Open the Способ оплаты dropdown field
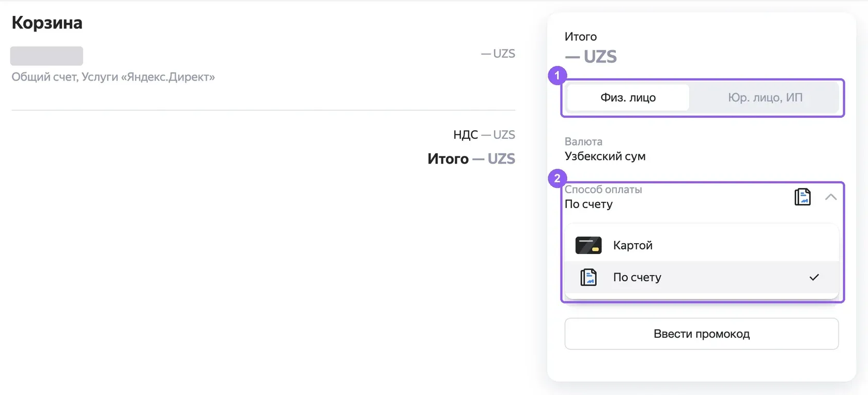868x395 pixels. pyautogui.click(x=702, y=197)
